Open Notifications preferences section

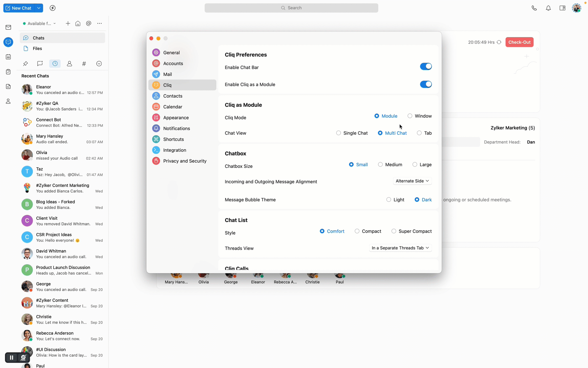tap(182, 128)
